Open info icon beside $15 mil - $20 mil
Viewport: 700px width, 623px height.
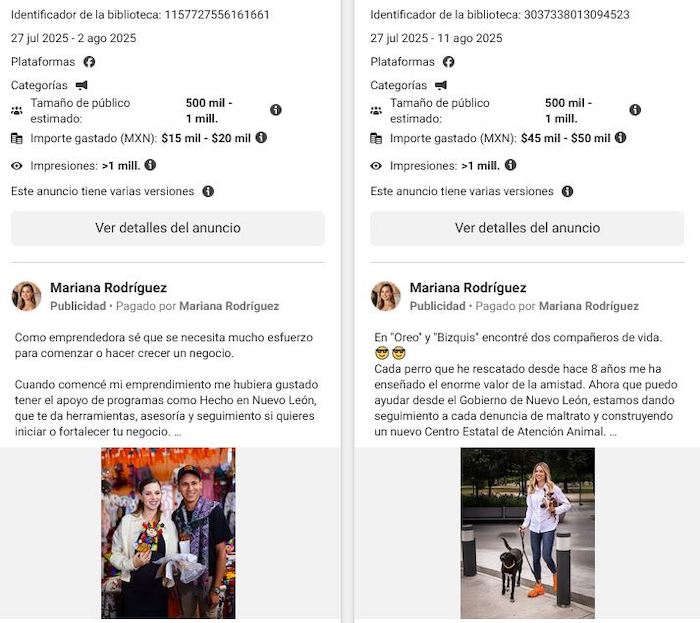pos(261,137)
